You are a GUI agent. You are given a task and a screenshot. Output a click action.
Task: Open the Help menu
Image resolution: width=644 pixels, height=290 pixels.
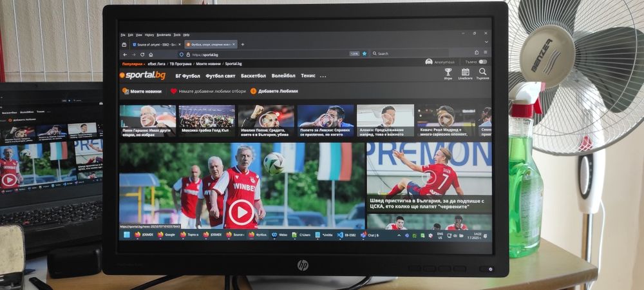click(x=186, y=35)
